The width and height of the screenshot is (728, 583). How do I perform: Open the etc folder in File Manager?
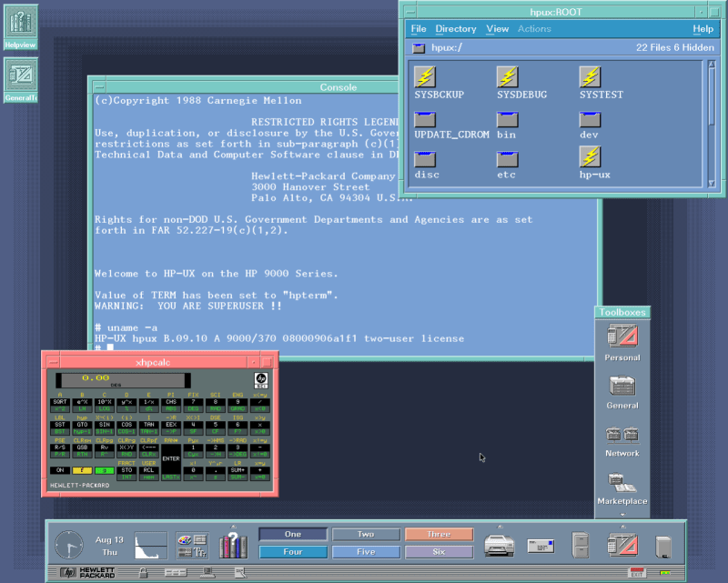tap(507, 157)
